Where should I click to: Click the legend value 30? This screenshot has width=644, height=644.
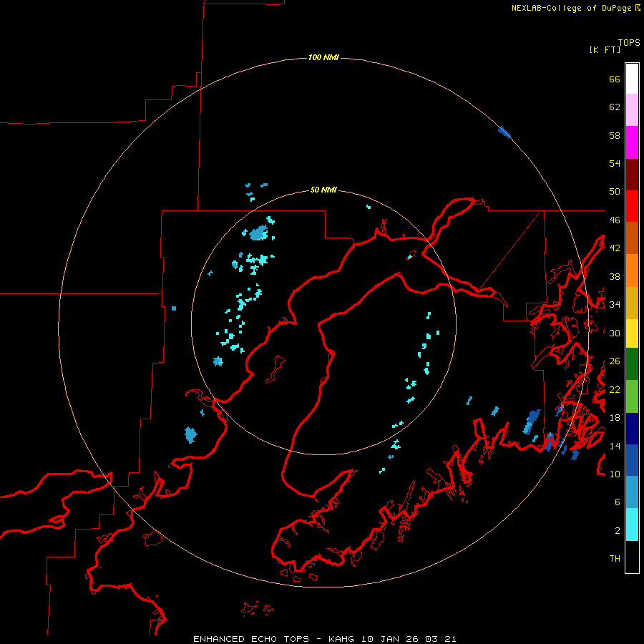click(615, 333)
